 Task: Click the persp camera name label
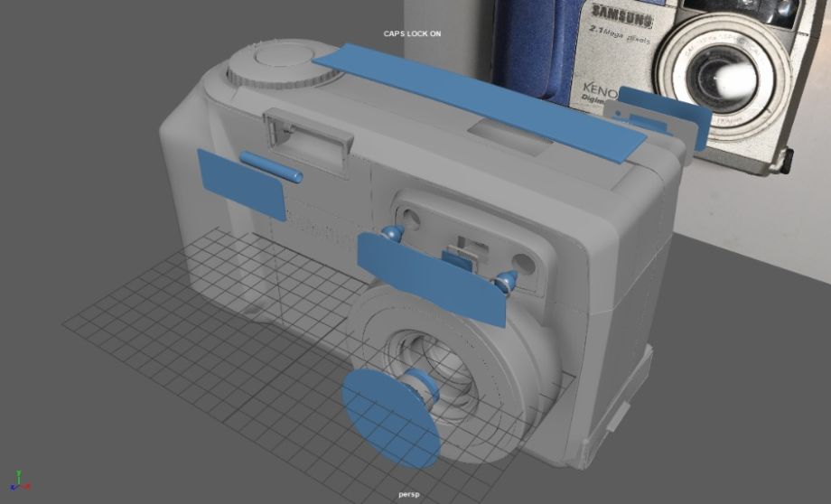coord(410,494)
